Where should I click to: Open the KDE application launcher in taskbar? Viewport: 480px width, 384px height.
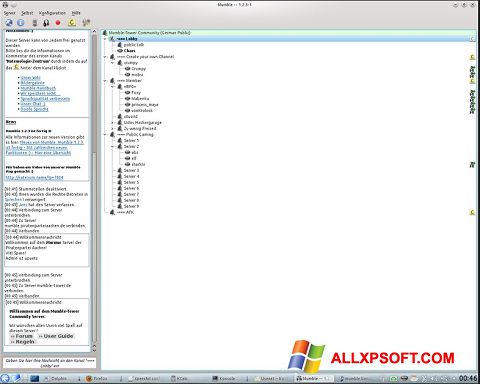(5, 378)
